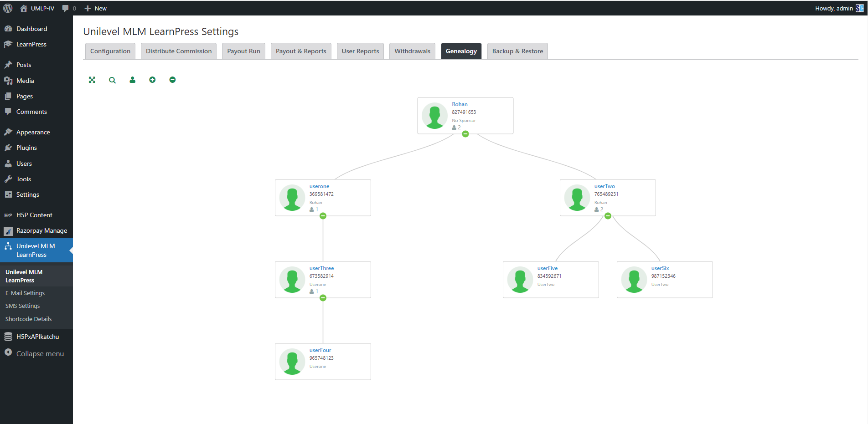Collapse the userone node branch
Image resolution: width=868 pixels, height=424 pixels.
coord(323,216)
